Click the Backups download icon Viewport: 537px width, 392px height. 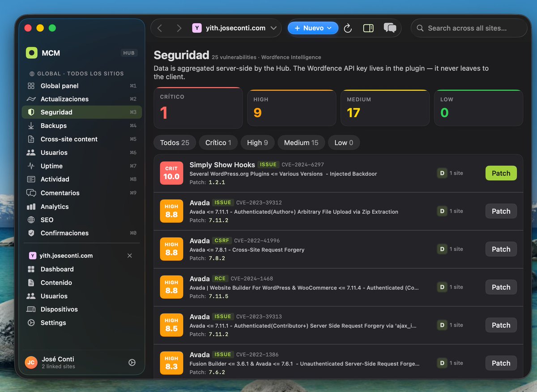point(31,126)
